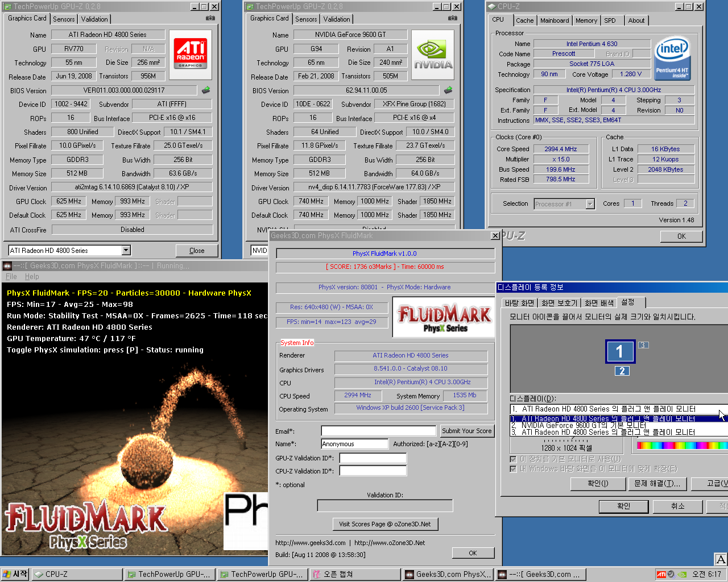Image resolution: width=728 pixels, height=582 pixels.
Task: Click Close button in ATI GPU-Z window
Action: pyautogui.click(x=197, y=251)
